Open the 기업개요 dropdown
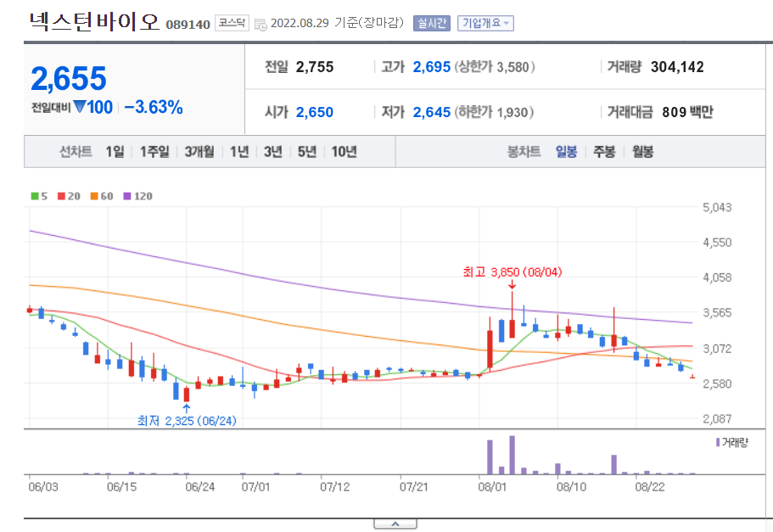 pos(485,23)
